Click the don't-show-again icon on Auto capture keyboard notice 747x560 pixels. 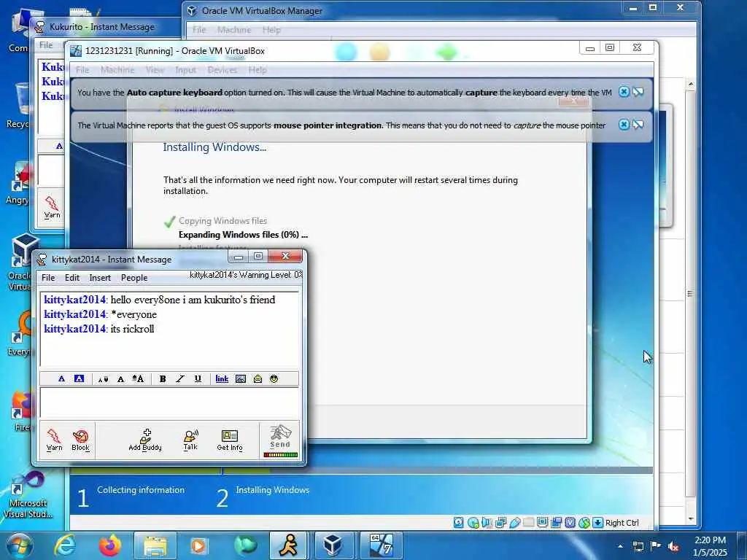point(638,92)
